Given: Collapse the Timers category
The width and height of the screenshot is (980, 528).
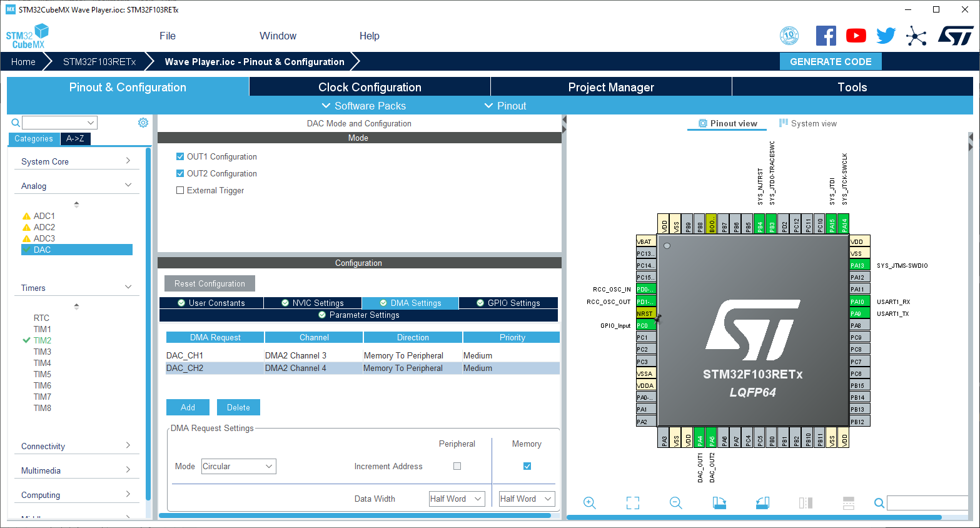Looking at the screenshot, I should pos(76,288).
